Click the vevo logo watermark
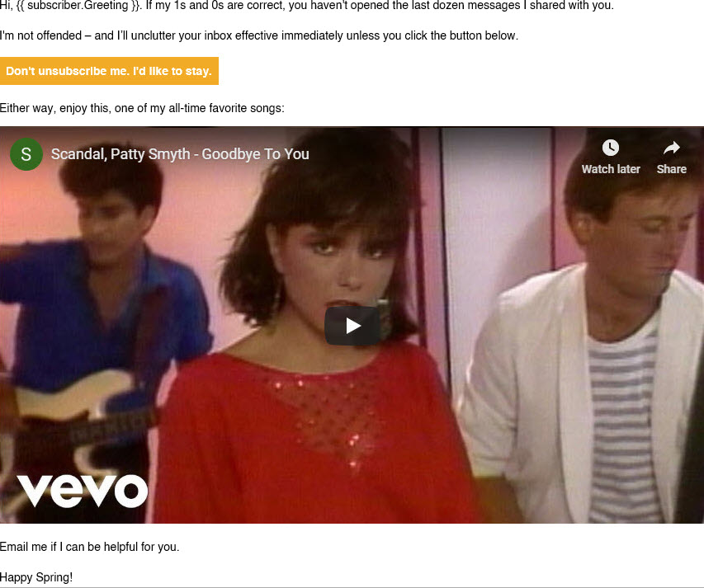The width and height of the screenshot is (704, 588). [83, 491]
